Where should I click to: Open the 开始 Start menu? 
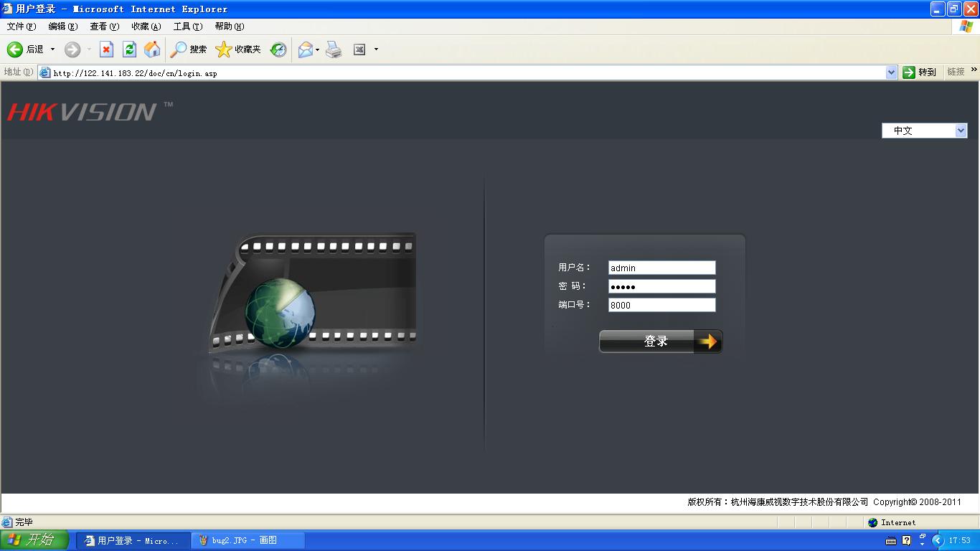pos(34,540)
